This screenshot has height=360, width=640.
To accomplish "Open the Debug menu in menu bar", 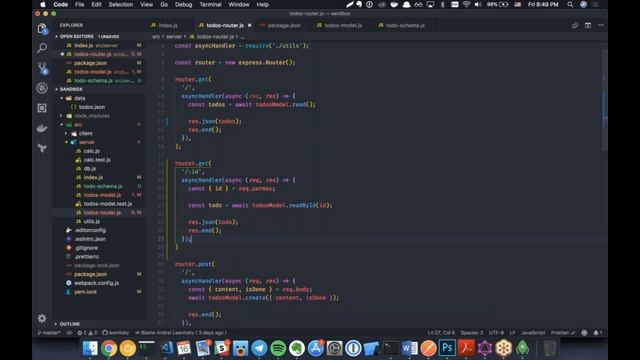I will pyautogui.click(x=183, y=4).
